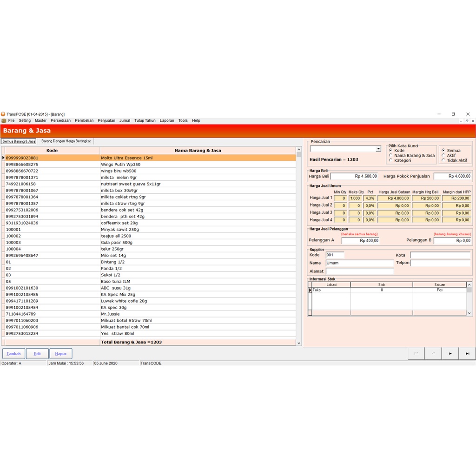Click the Supplier Nama field
Image resolution: width=476 pixels, height=476 pixels.
click(360, 263)
